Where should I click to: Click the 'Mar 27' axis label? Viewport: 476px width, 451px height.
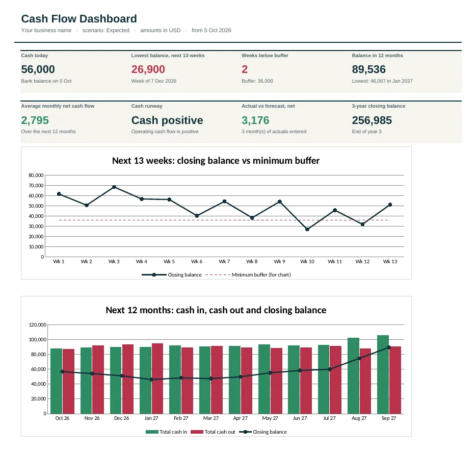pyautogui.click(x=211, y=418)
